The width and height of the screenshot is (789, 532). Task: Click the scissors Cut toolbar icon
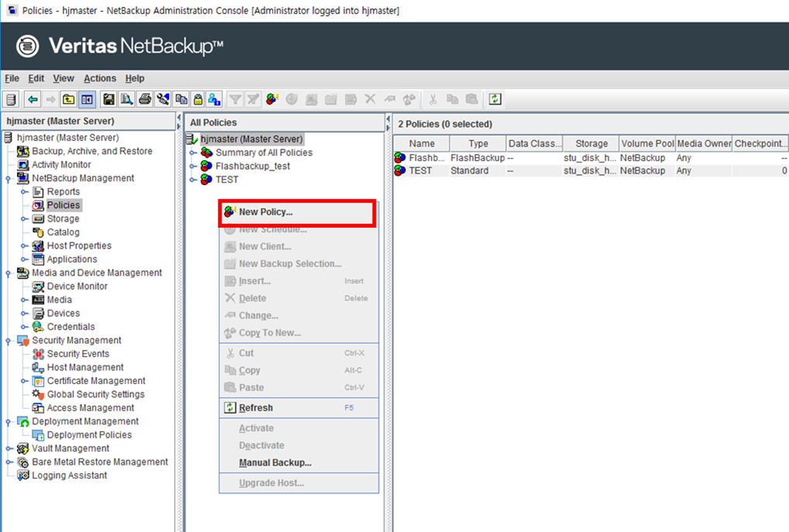tap(432, 100)
